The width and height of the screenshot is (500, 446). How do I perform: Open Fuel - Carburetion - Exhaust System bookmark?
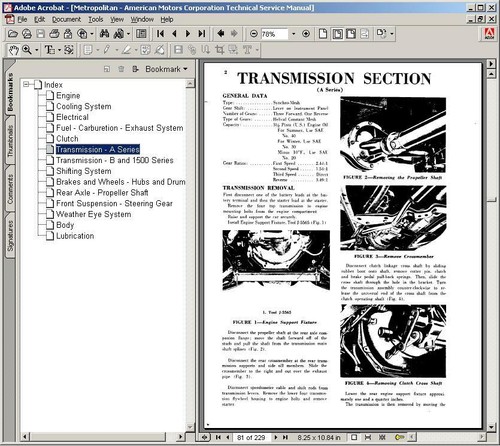(120, 128)
